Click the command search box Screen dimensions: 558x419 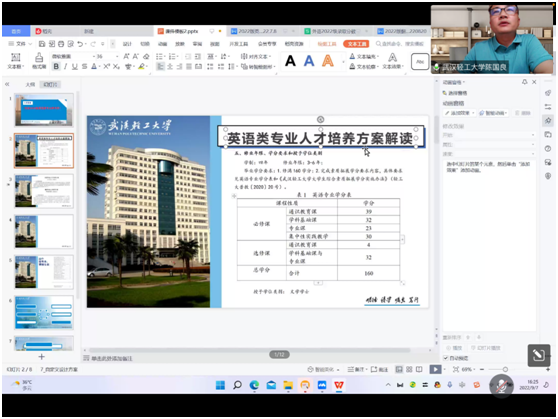pos(400,44)
